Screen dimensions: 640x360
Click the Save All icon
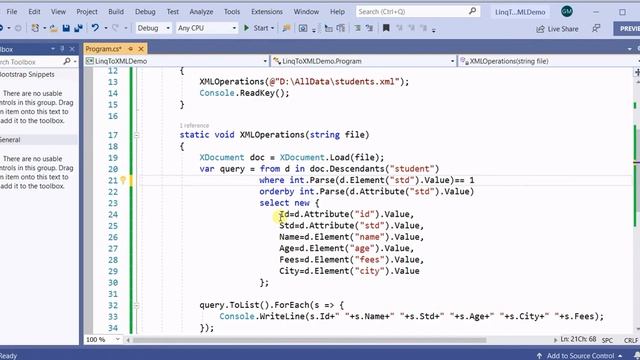78,28
